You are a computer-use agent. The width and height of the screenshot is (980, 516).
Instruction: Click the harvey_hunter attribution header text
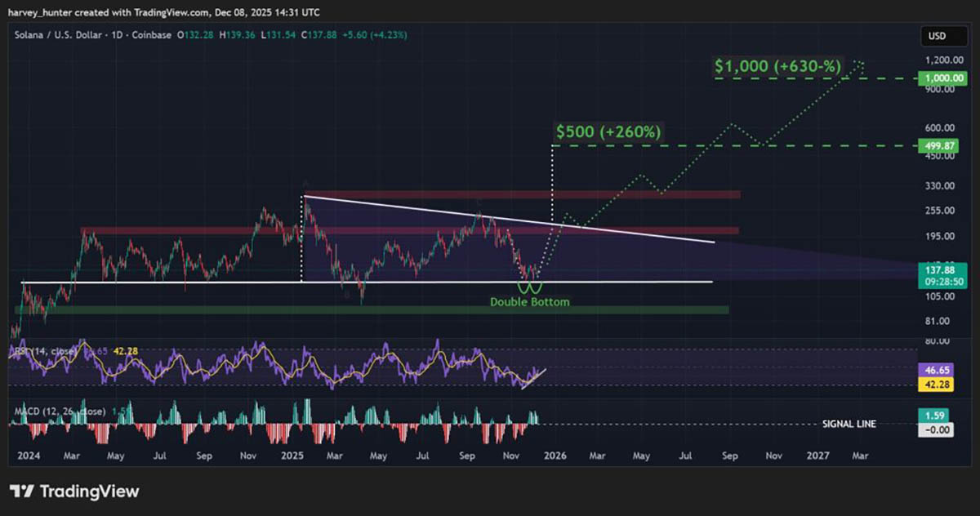[x=164, y=12]
